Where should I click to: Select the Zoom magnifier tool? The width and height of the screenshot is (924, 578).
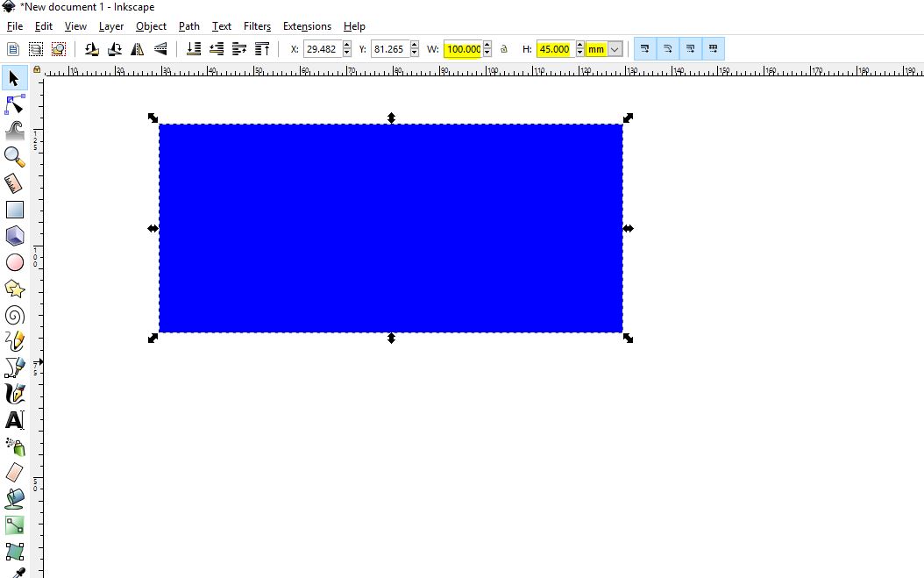pyautogui.click(x=15, y=157)
